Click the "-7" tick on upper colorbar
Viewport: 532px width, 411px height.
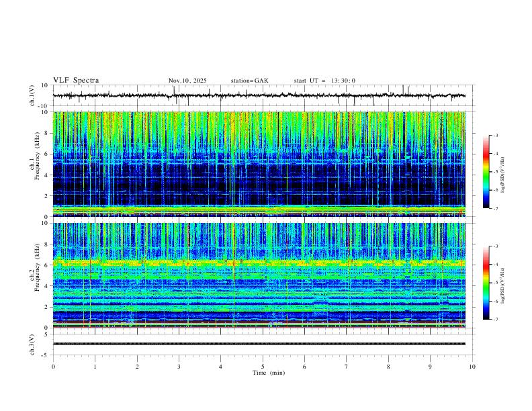(x=495, y=208)
